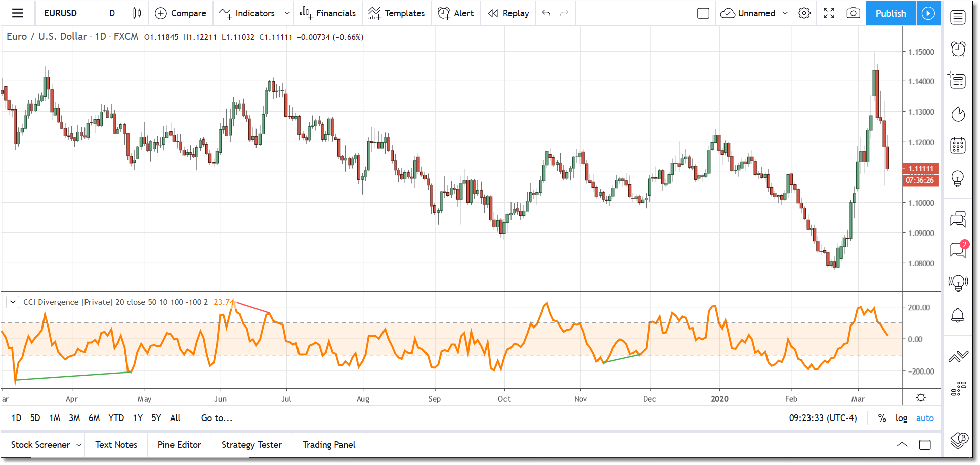Open the Unnamed chart layout cloud save

748,13
